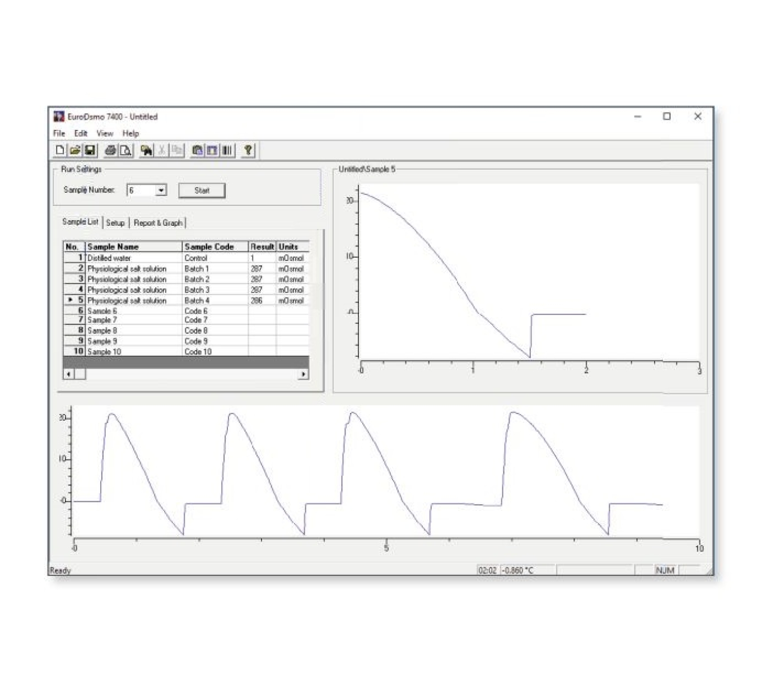Click the binoculars Find icon
The image size is (784, 675).
146,150
